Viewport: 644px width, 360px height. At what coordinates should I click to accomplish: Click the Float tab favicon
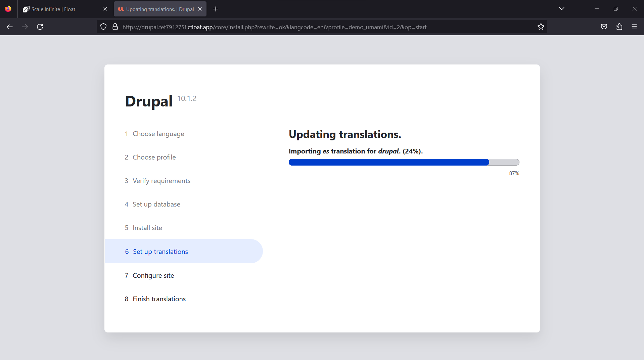coord(26,9)
